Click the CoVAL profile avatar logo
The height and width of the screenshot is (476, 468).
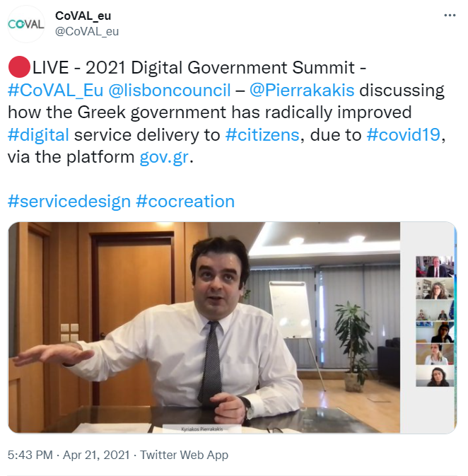pos(26,24)
